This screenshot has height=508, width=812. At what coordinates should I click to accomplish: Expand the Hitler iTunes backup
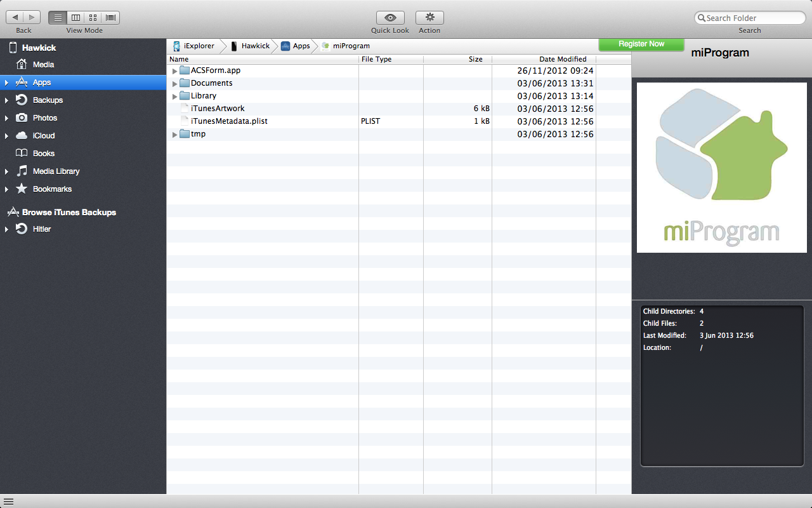pos(6,229)
